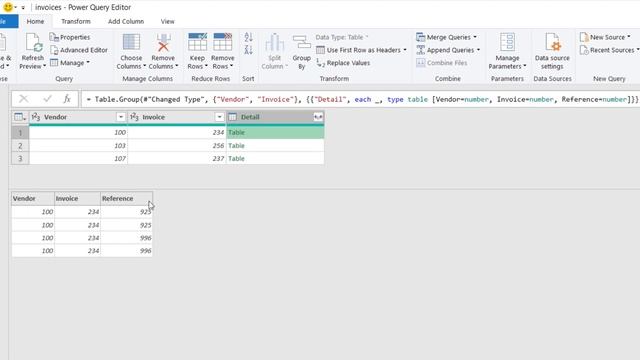640x360 pixels.
Task: Switch to the Transform tab
Action: [x=76, y=21]
